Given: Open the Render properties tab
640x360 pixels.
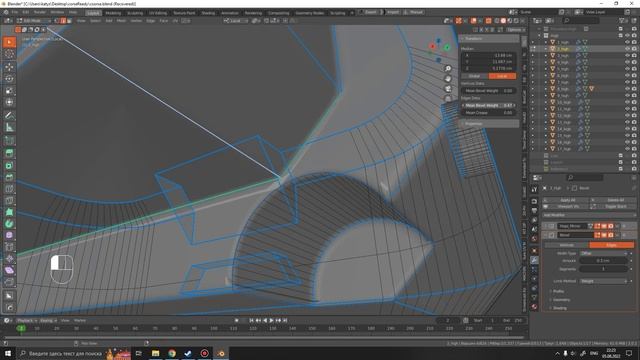Looking at the screenshot, I should point(534,201).
